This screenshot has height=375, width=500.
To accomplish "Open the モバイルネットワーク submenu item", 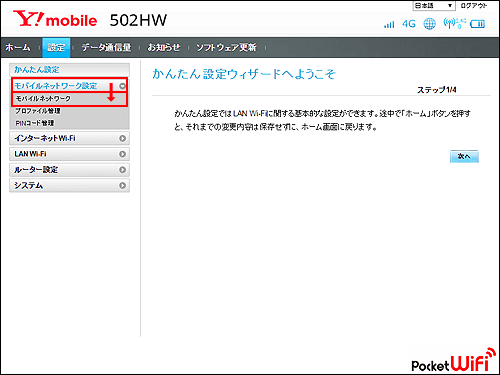I will pos(69,99).
